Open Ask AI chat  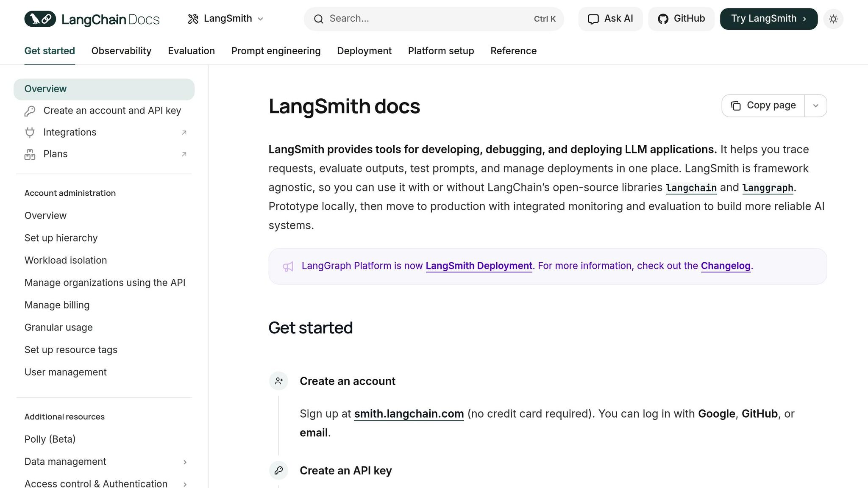coord(610,19)
